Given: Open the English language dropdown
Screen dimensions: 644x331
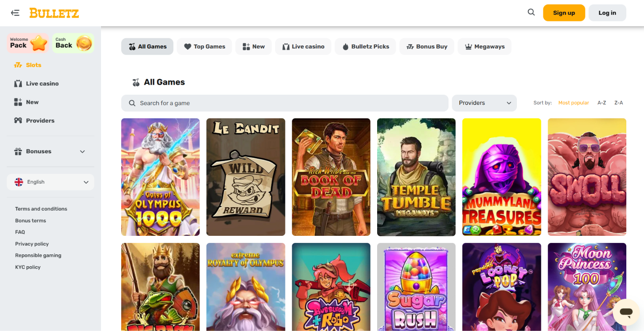Looking at the screenshot, I should tap(51, 182).
